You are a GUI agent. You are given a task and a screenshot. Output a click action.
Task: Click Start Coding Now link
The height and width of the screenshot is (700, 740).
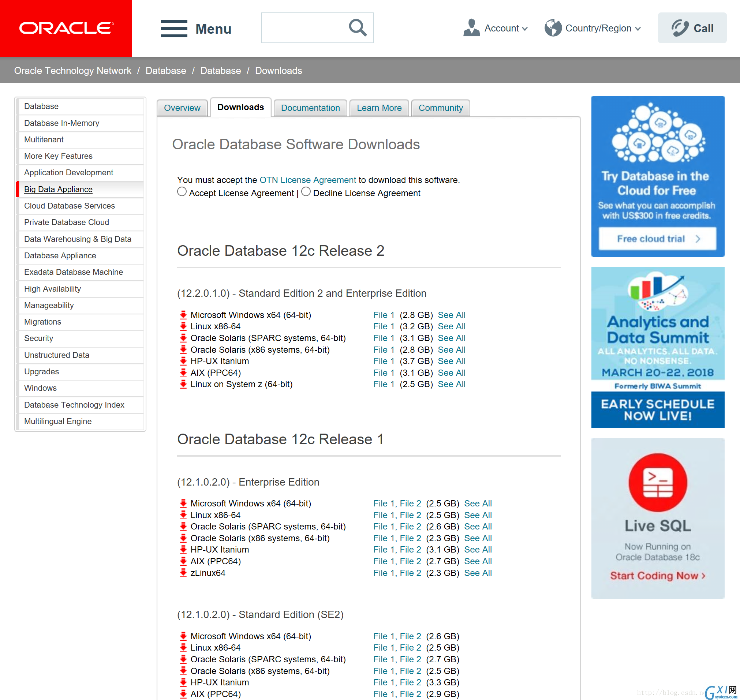tap(658, 576)
